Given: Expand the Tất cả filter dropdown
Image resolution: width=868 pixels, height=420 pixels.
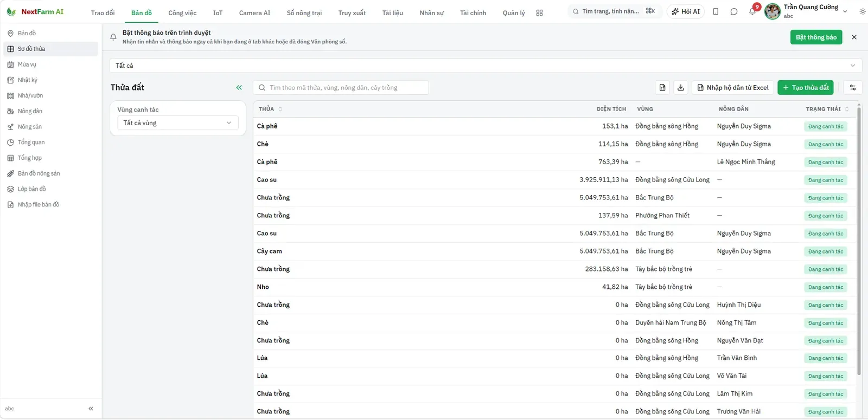Looking at the screenshot, I should [486, 66].
